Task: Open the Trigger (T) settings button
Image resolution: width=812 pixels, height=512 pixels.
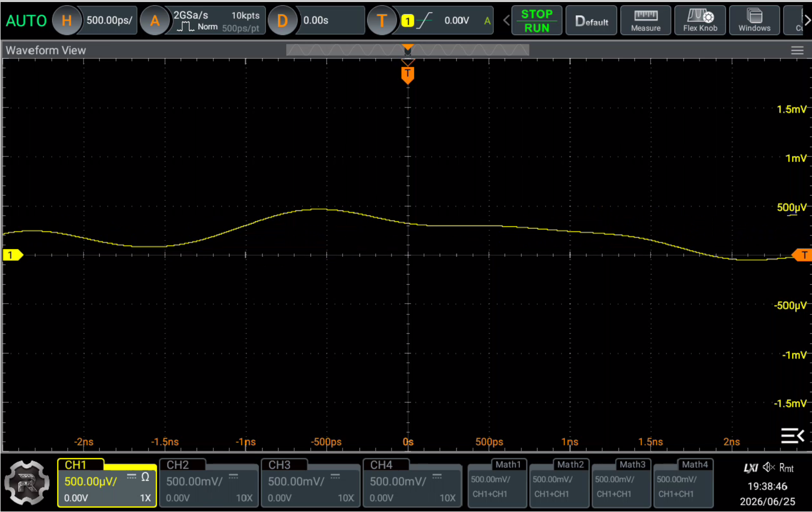Action: (382, 20)
